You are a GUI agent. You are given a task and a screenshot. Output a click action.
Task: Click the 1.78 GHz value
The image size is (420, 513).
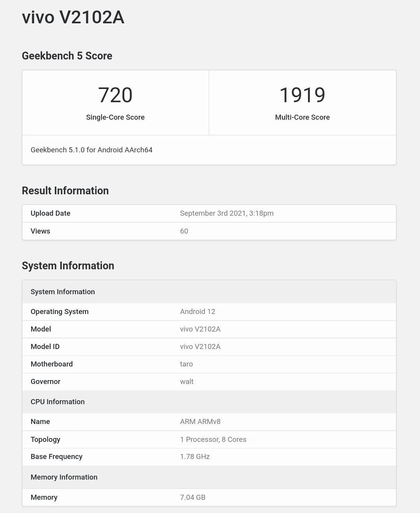click(x=195, y=457)
